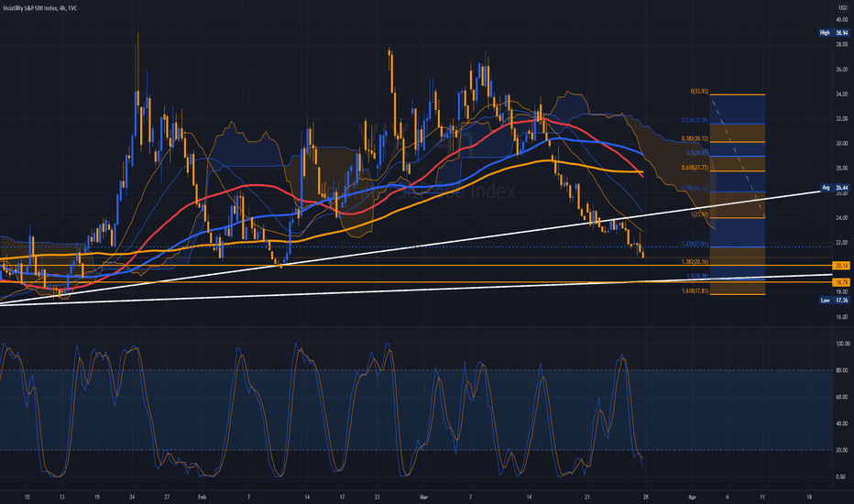Screen dimensions: 854x504
Task: Click the orange 18.79 horizontal line price tag
Action: click(x=841, y=282)
